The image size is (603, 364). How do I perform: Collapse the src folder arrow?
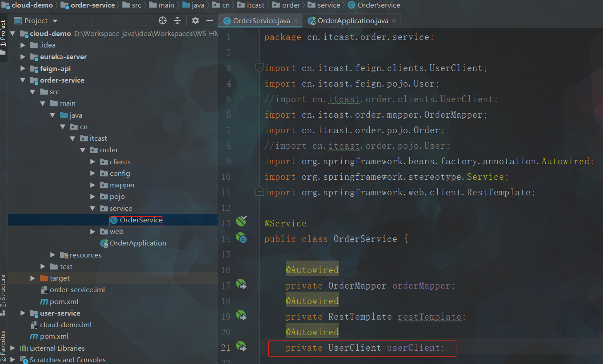(33, 92)
